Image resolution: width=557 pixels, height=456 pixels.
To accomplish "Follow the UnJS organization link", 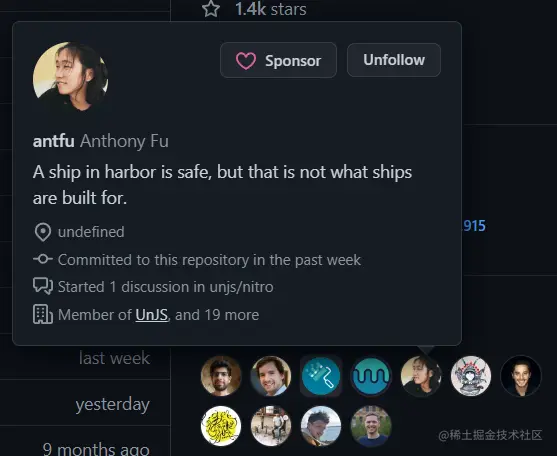I will tap(151, 315).
